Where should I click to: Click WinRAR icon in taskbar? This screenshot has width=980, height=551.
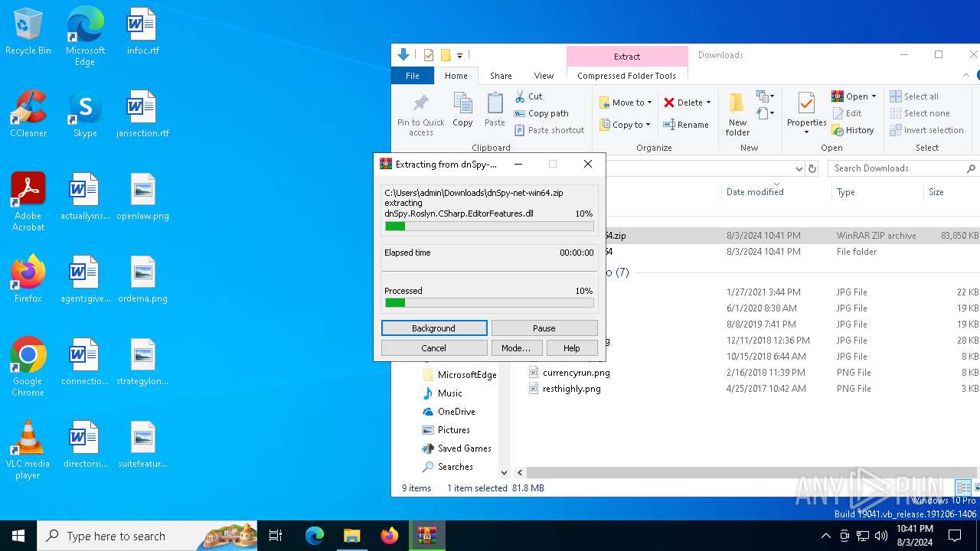(x=426, y=536)
